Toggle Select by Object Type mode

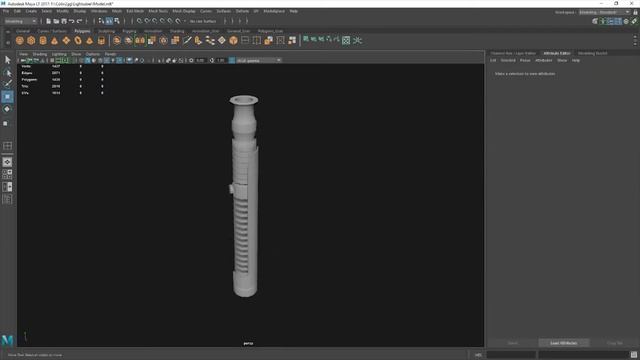click(109, 21)
